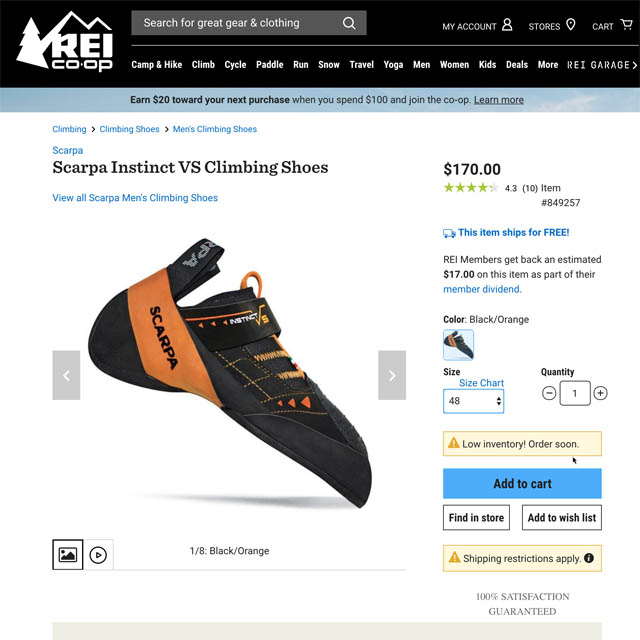Open the Size Chart link
This screenshot has width=640, height=640.
(x=481, y=383)
